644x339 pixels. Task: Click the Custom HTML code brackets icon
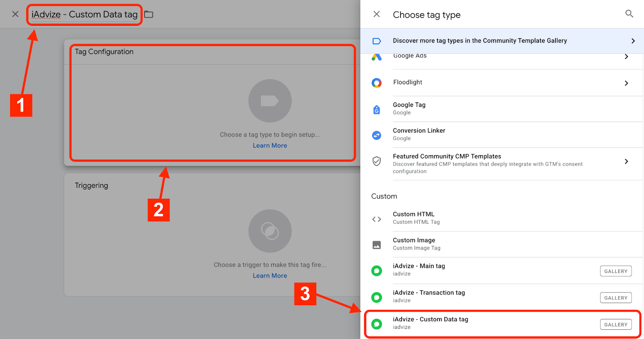pyautogui.click(x=376, y=219)
